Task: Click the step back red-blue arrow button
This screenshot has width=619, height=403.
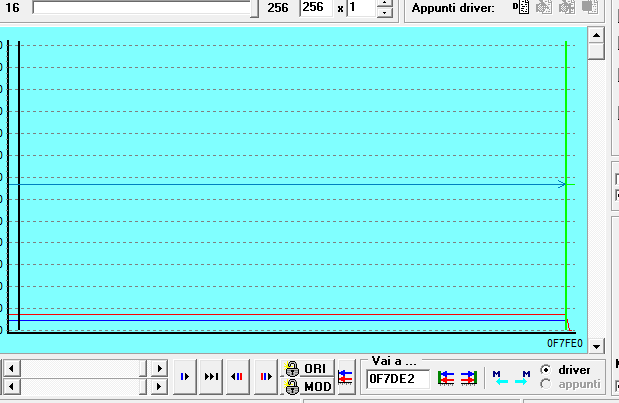Action: (238, 377)
